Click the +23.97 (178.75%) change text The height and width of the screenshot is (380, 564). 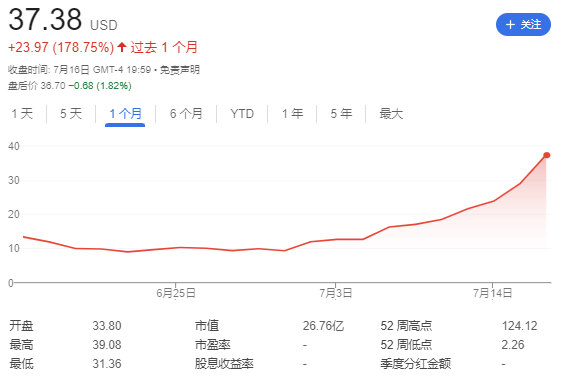pos(61,47)
